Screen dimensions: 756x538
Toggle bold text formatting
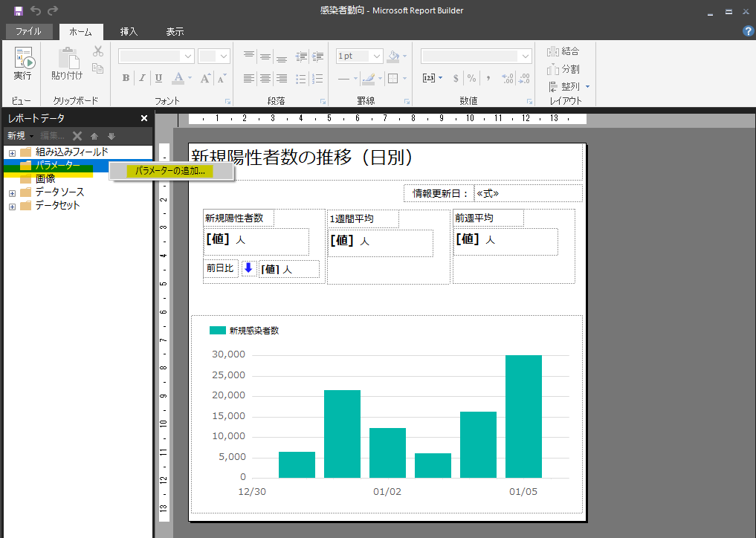click(126, 78)
